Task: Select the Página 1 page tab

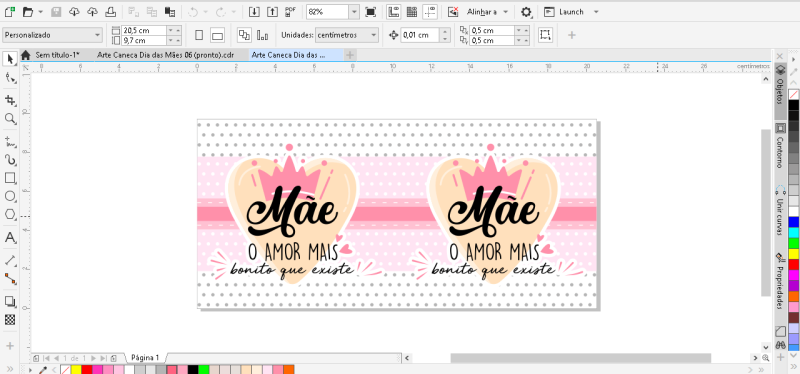Action: tap(145, 358)
